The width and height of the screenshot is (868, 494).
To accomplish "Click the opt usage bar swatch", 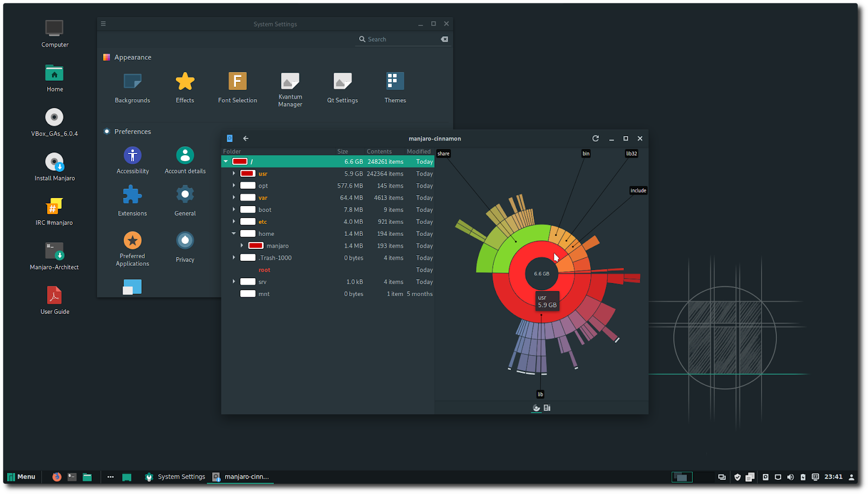I will 248,185.
